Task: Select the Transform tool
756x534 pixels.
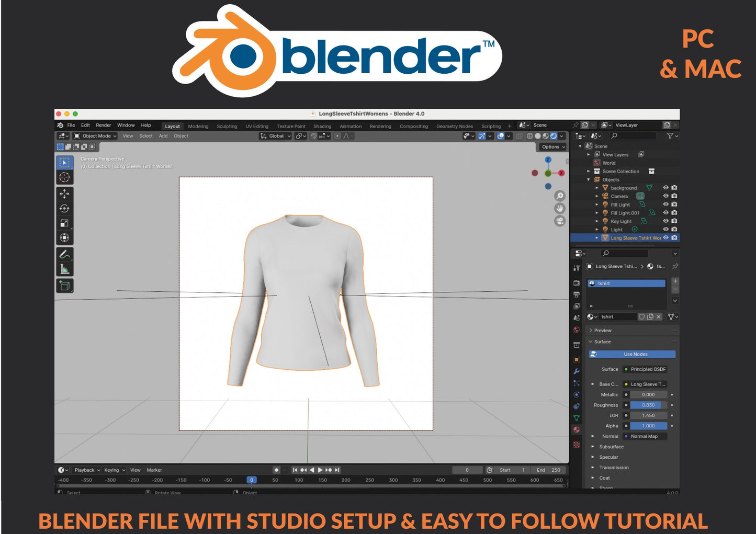Action: [x=64, y=238]
